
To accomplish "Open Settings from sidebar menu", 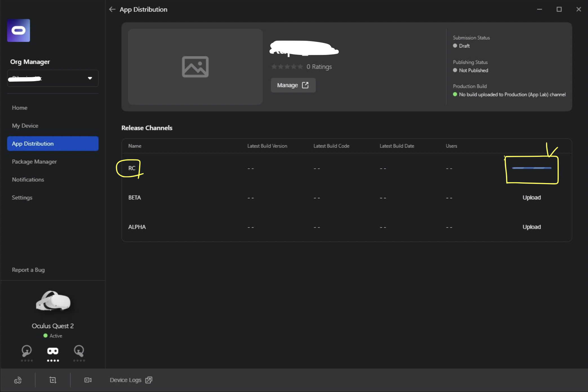I will coord(22,198).
